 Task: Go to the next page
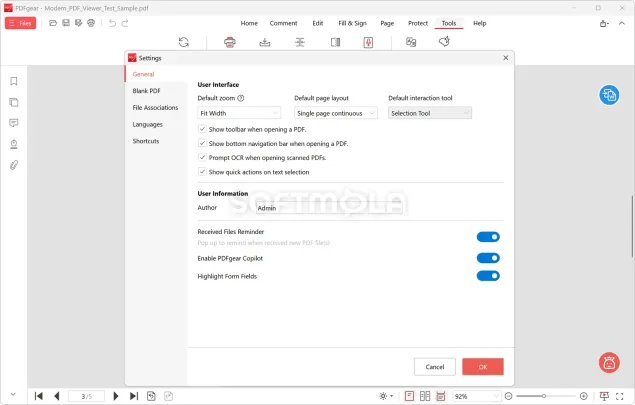[116, 396]
